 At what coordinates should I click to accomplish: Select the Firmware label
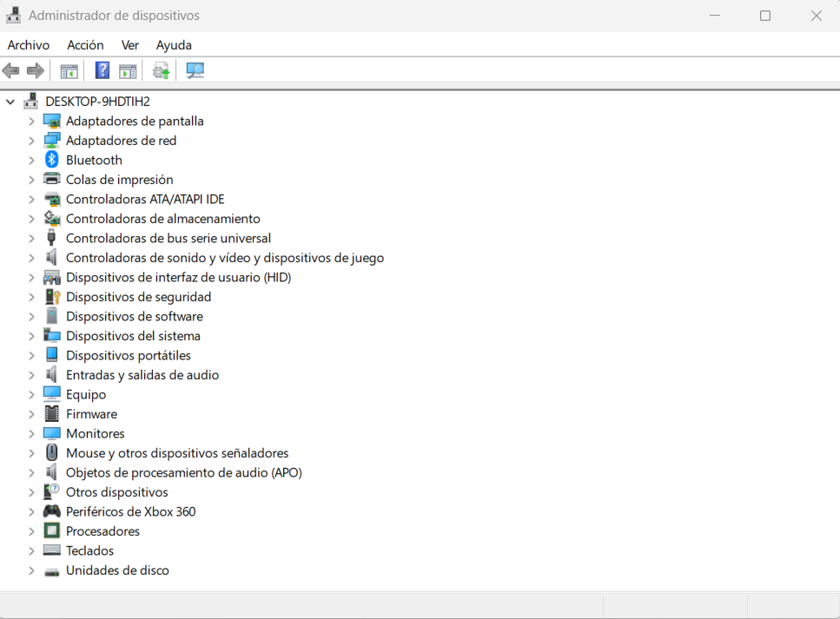pos(91,414)
